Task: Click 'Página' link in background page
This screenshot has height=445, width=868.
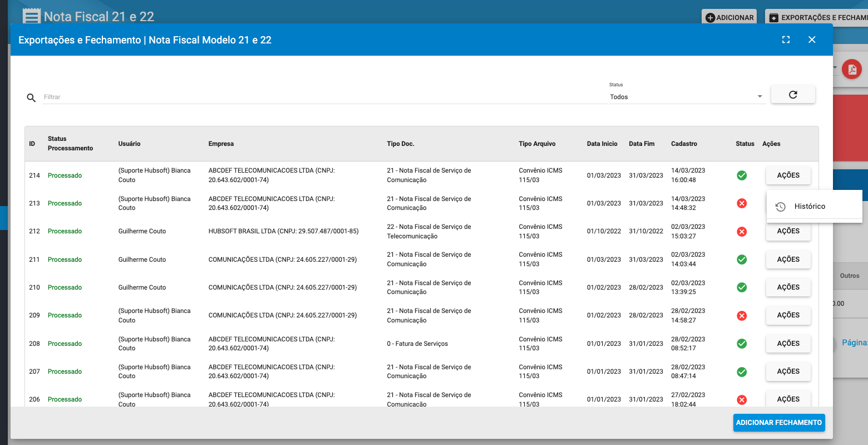Action: tap(855, 343)
